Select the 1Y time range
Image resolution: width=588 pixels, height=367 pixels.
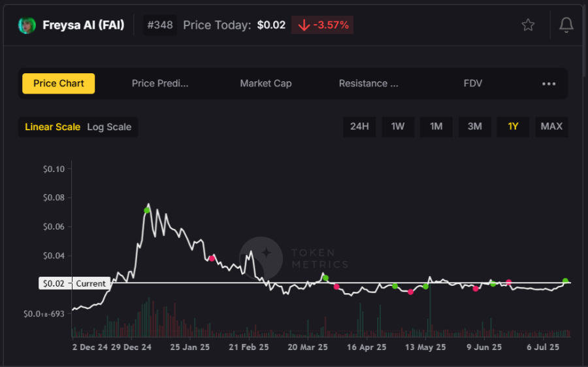513,126
